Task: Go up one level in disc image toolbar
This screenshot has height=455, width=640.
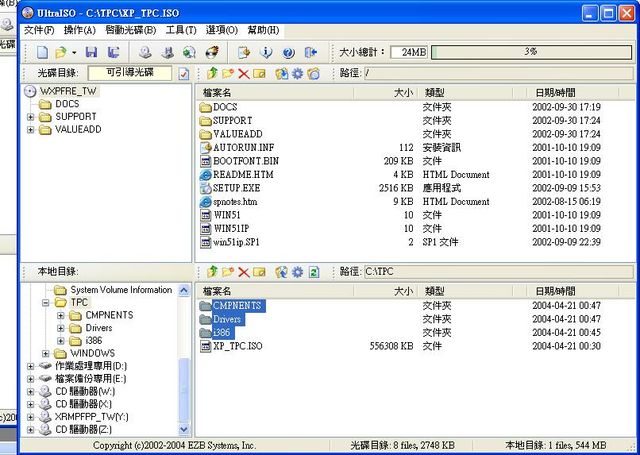Action: pos(212,73)
